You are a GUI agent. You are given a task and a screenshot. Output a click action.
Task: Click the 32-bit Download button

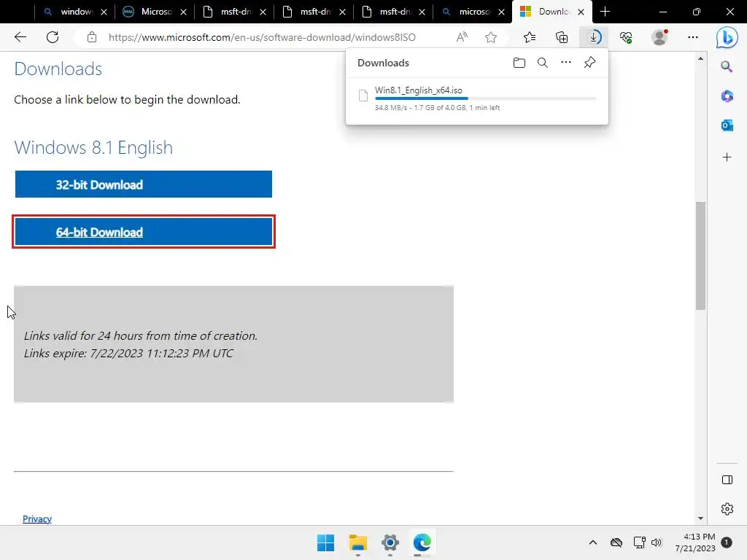(144, 184)
